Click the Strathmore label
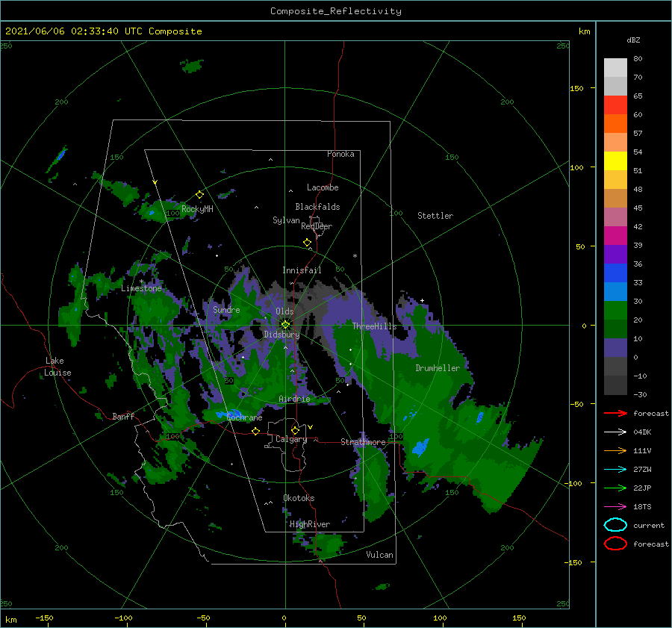 coord(363,442)
